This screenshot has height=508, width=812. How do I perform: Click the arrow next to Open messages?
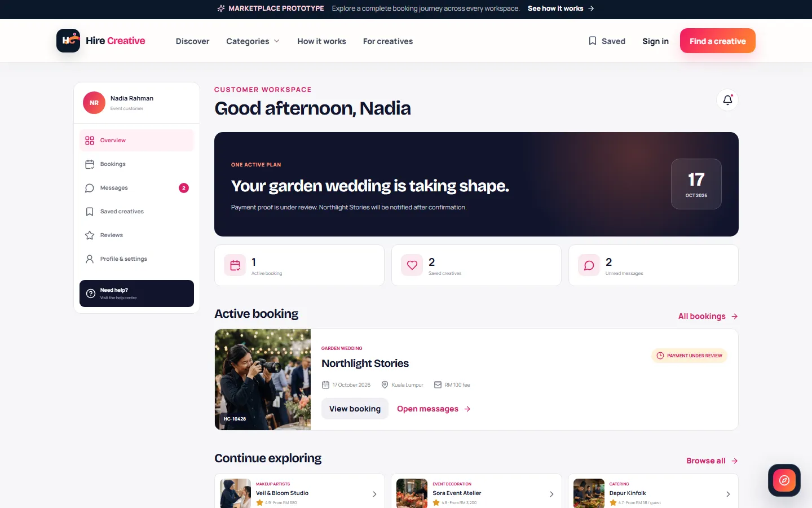[x=467, y=409]
